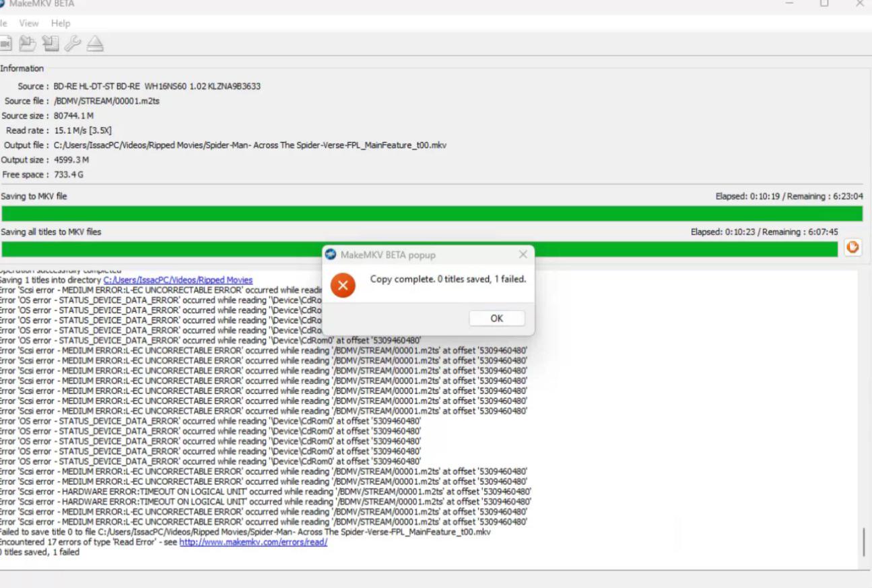872x588 pixels.
Task: Click the Output size 4599.3 M value
Action: [71, 160]
